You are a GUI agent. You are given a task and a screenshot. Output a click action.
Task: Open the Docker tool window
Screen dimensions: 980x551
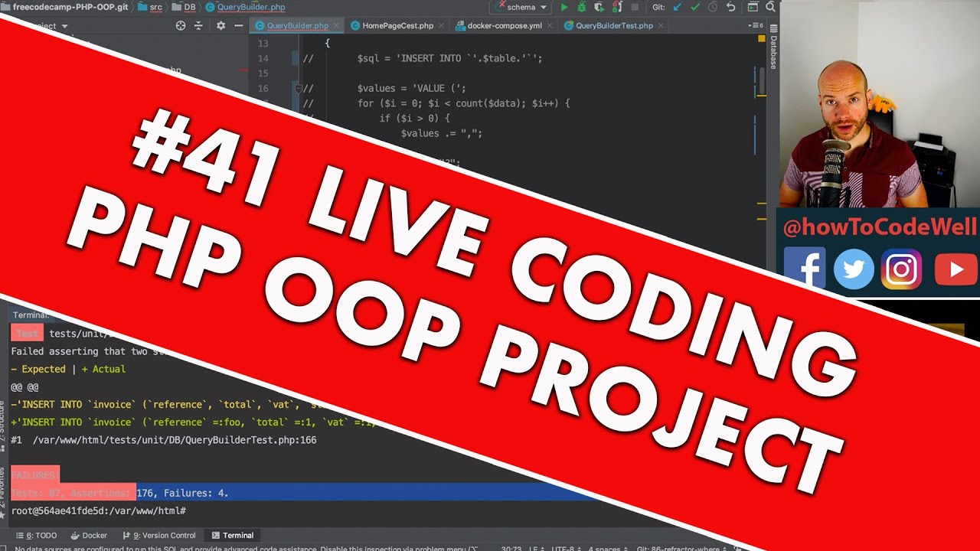[x=89, y=536]
